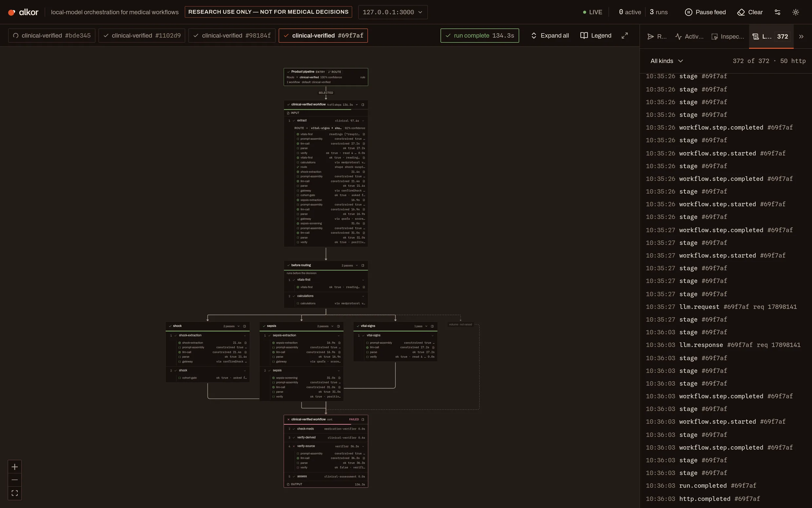Zoom in the graph with plus button
Image resolution: width=812 pixels, height=508 pixels.
click(15, 467)
